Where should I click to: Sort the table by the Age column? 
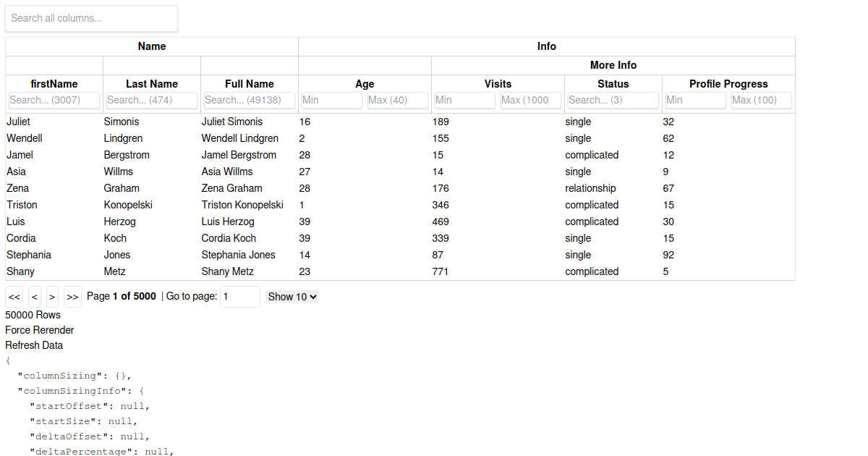pyautogui.click(x=364, y=83)
